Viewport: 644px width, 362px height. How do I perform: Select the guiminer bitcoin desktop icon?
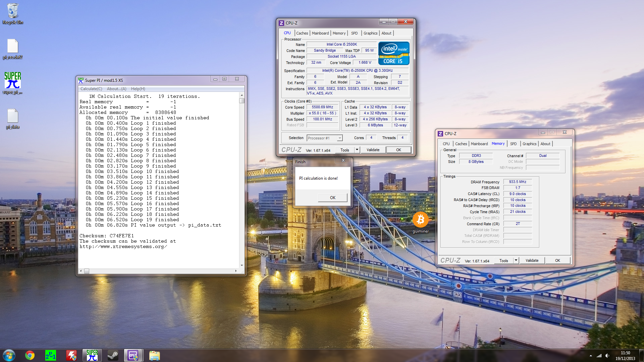(420, 222)
